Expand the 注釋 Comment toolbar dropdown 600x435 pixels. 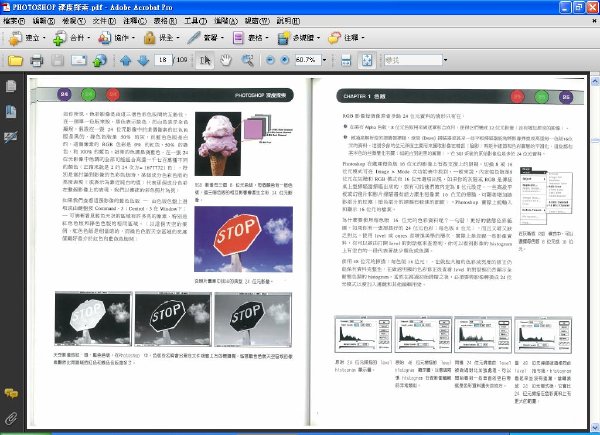[363, 38]
